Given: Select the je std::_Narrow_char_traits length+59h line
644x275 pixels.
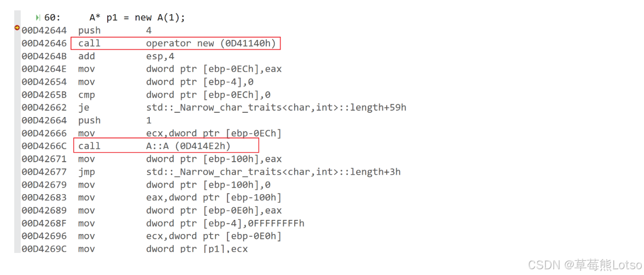Looking at the screenshot, I should click(x=214, y=108).
